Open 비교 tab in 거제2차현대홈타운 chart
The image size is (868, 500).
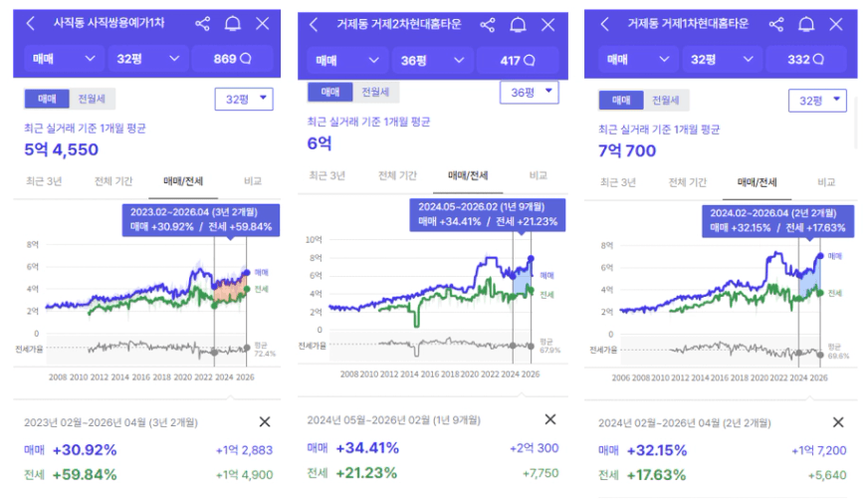[539, 175]
